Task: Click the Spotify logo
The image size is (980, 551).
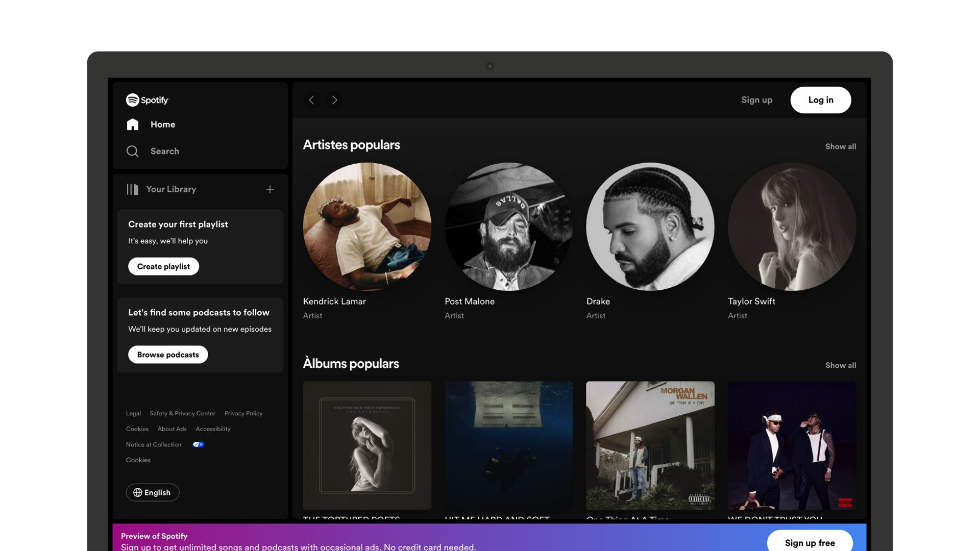Action: tap(147, 100)
